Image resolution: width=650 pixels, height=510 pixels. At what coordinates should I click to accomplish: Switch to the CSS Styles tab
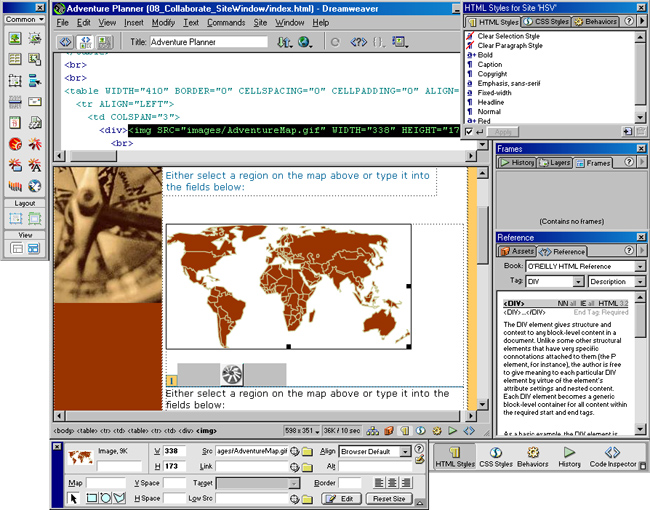546,21
